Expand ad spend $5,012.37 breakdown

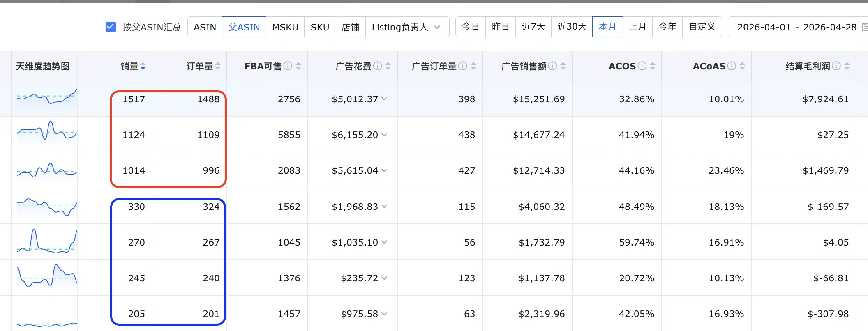pyautogui.click(x=384, y=99)
